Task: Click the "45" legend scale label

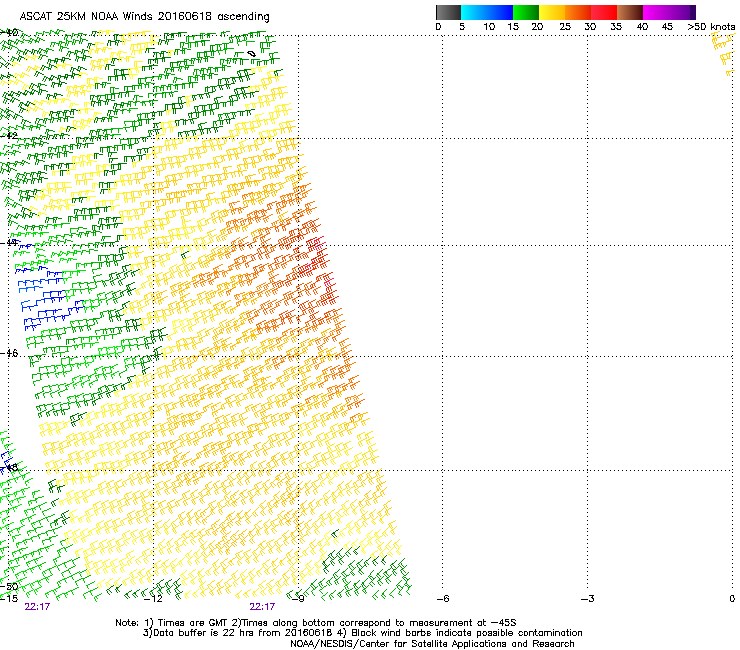Action: tap(667, 27)
